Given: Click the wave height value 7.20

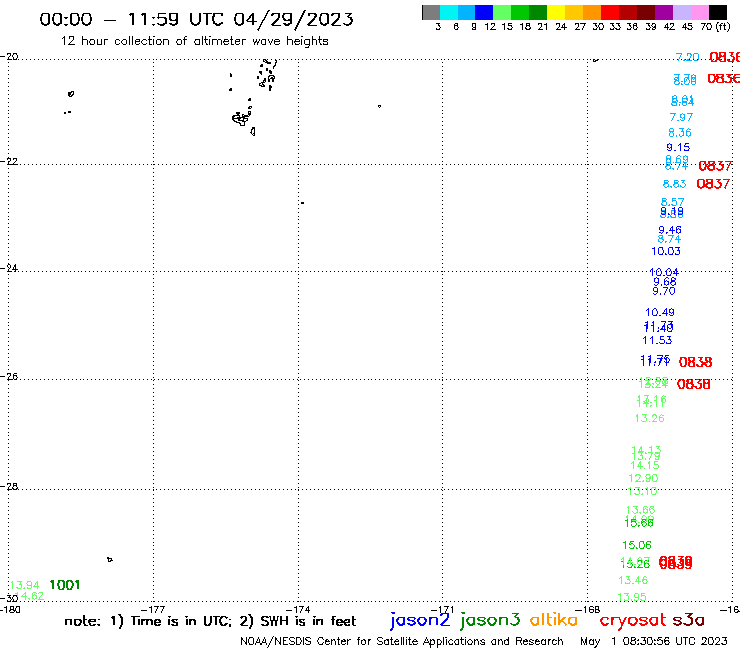Looking at the screenshot, I should pyautogui.click(x=687, y=57).
